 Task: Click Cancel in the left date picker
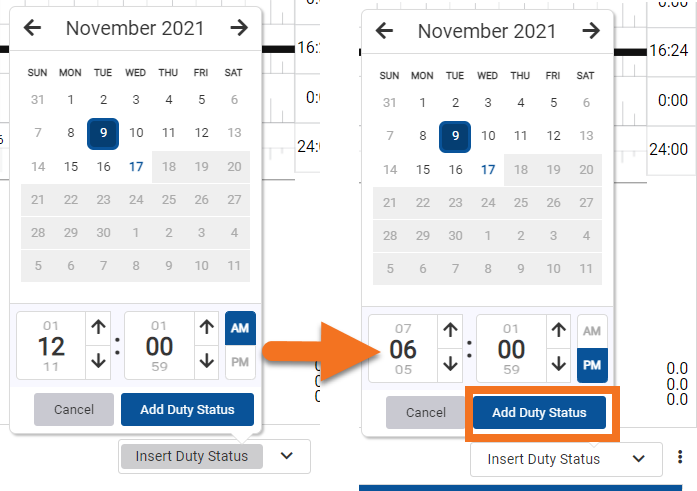click(x=74, y=409)
